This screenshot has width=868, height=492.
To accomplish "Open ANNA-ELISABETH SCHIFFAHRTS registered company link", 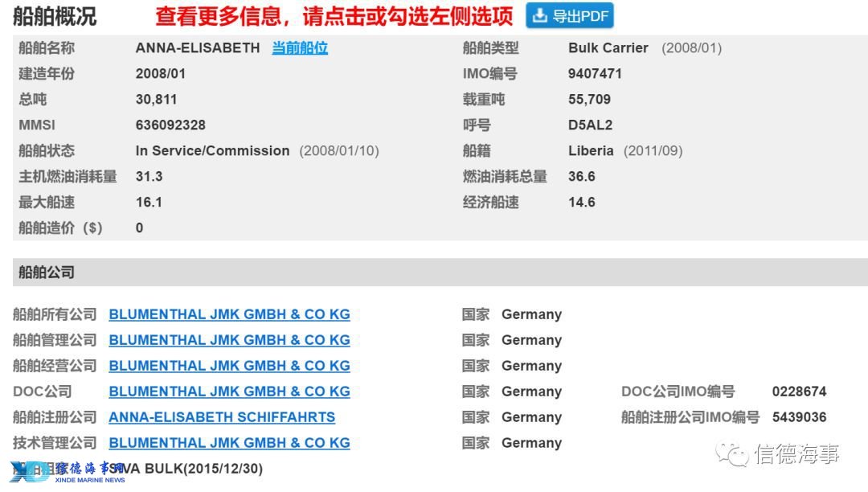I will tap(222, 417).
